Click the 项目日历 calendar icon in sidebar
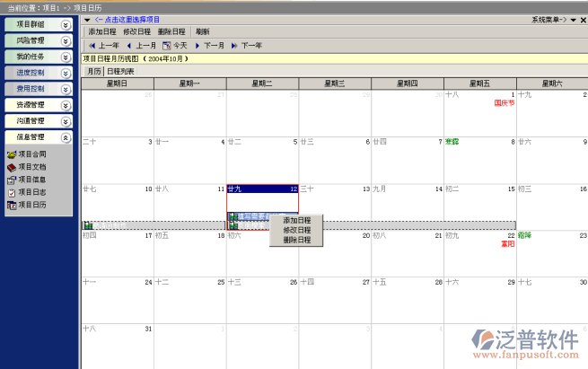The width and height of the screenshot is (588, 369). pyautogui.click(x=11, y=205)
